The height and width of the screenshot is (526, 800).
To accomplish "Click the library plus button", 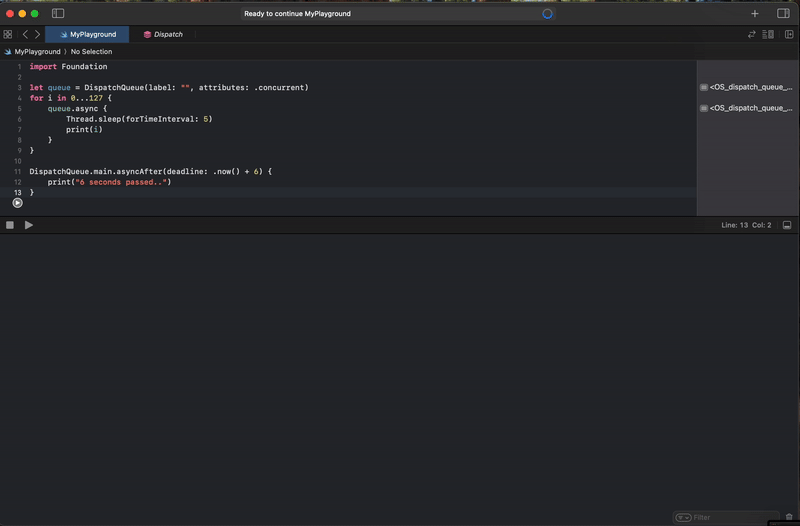I will pyautogui.click(x=755, y=14).
